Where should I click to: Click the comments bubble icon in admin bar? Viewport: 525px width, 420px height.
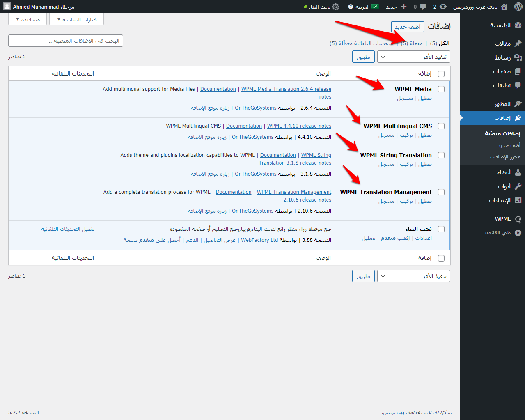(423, 7)
